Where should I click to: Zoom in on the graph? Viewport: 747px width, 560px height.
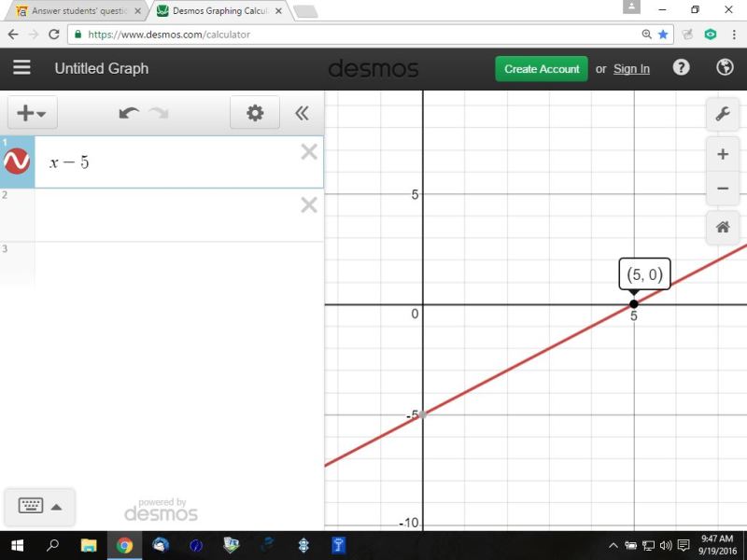723,154
